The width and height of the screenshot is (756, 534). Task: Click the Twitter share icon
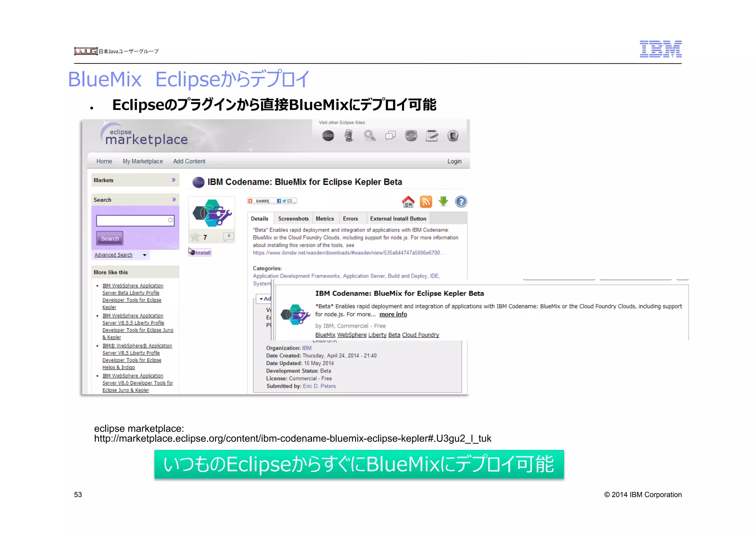pos(284,201)
